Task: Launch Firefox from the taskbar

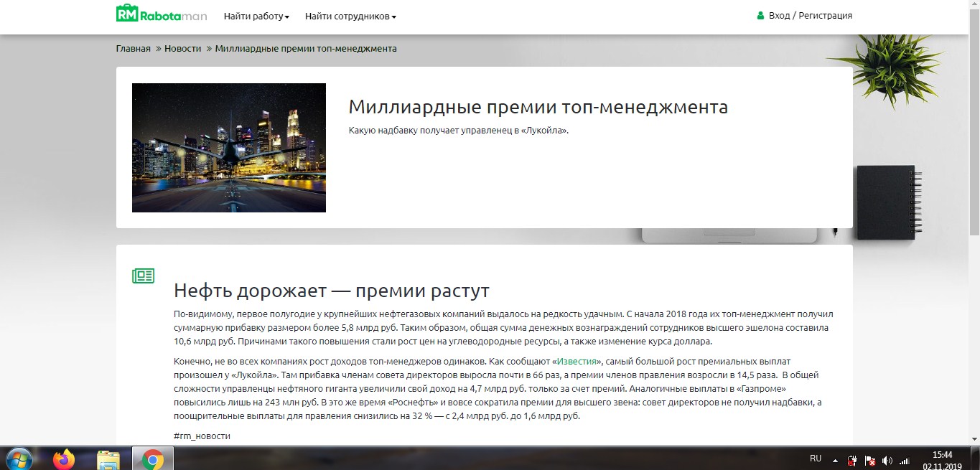Action: pos(64,459)
